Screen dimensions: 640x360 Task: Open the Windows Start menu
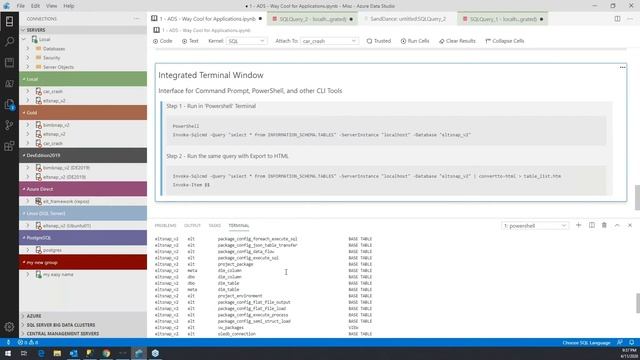8,353
